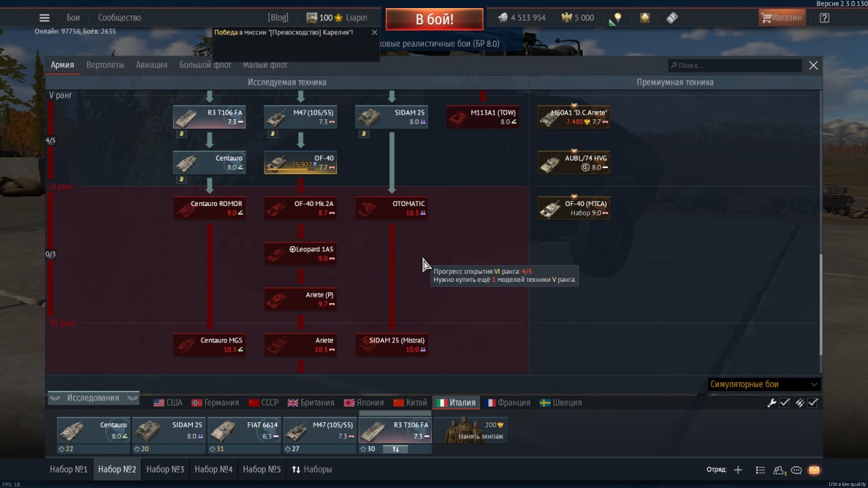
Task: Switch to the Малый флот tab
Action: pos(265,65)
